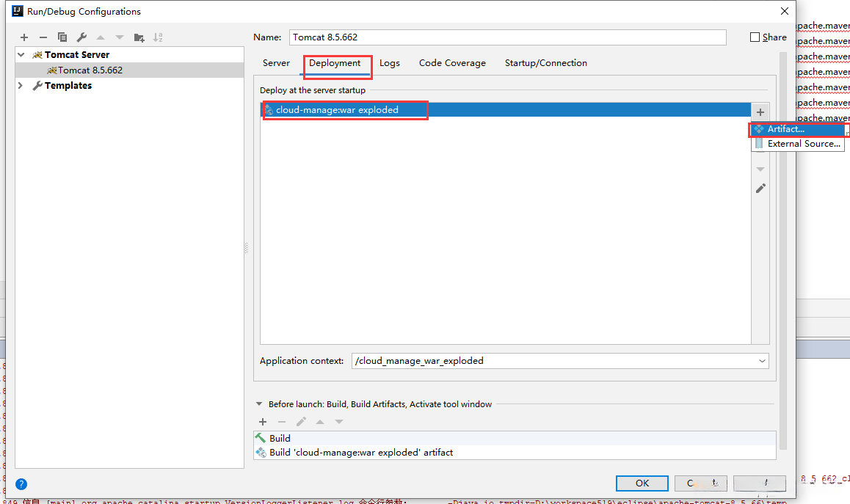Expand the Templates tree node
This screenshot has width=850, height=504.
point(21,86)
